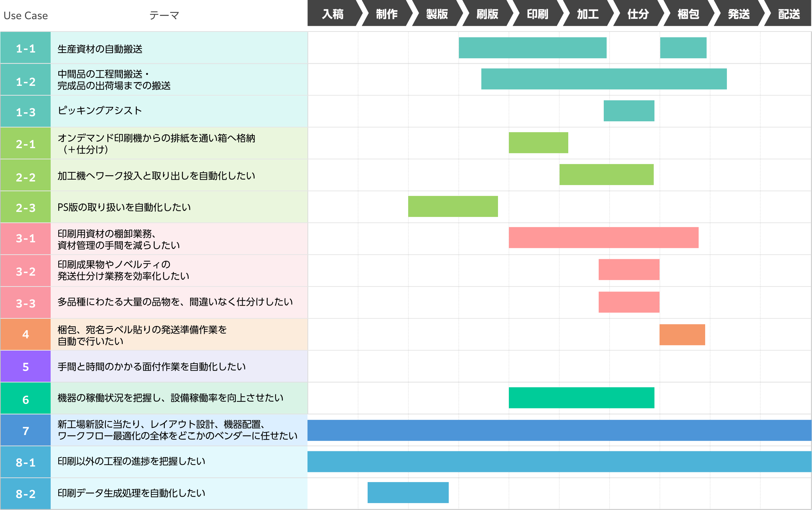Select use case number 1-2 cell
812x510 pixels.
[x=26, y=80]
